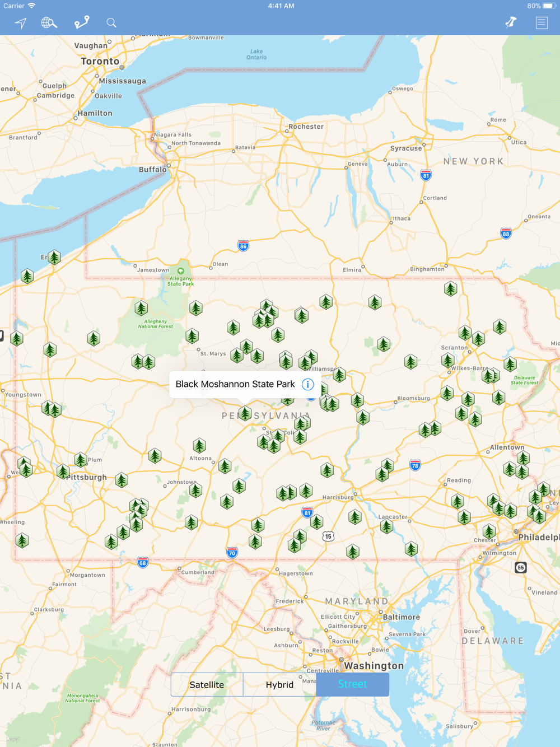This screenshot has width=560, height=747.
Task: Tap the Rochester city label
Action: (306, 127)
